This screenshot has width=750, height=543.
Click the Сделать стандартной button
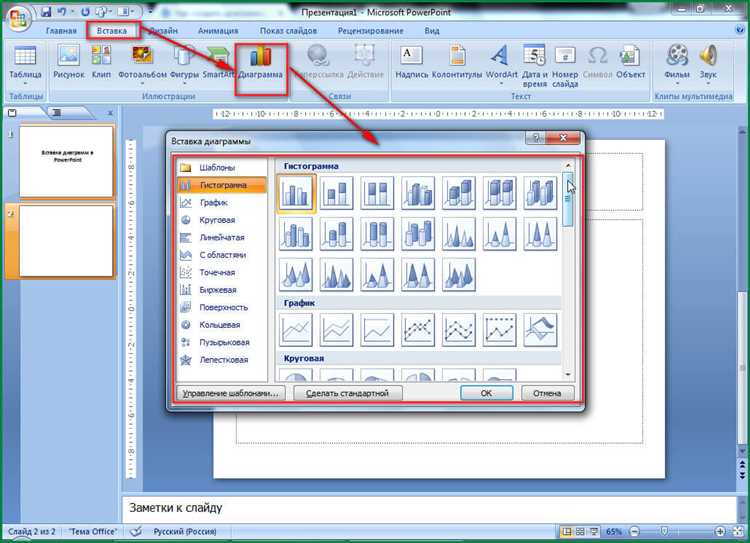pyautogui.click(x=347, y=393)
